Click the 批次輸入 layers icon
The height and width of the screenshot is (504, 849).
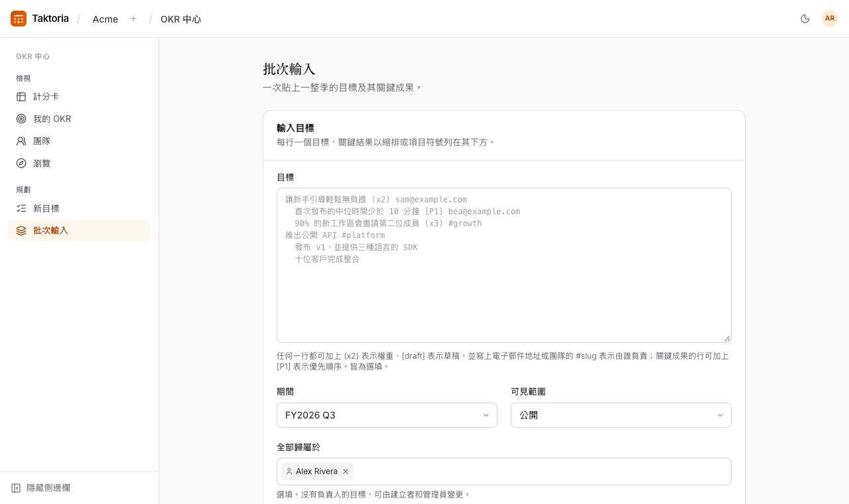click(x=21, y=230)
